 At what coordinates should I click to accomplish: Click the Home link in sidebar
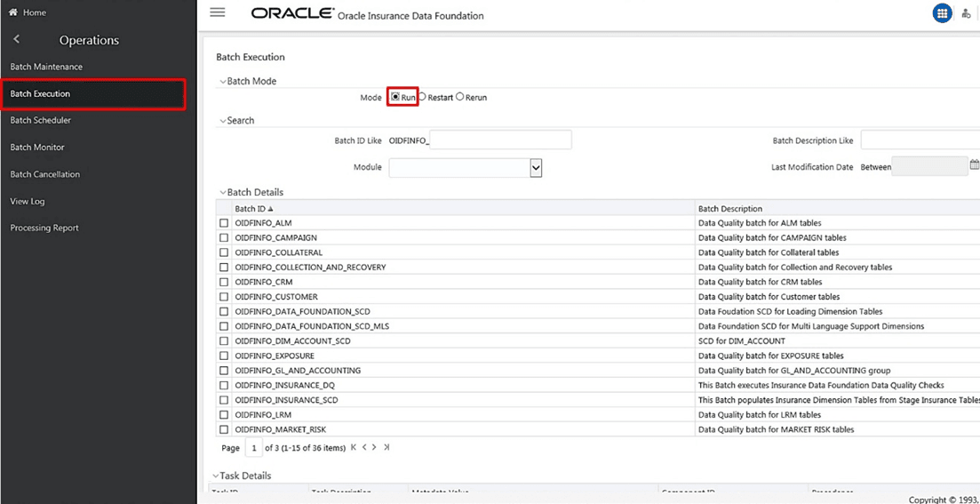click(35, 12)
